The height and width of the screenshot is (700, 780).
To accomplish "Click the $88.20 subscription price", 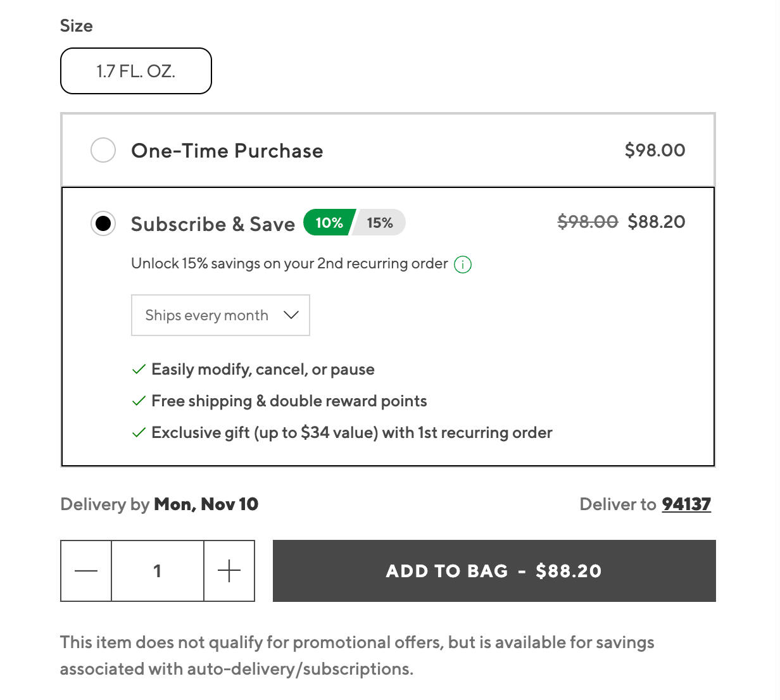I will point(657,222).
